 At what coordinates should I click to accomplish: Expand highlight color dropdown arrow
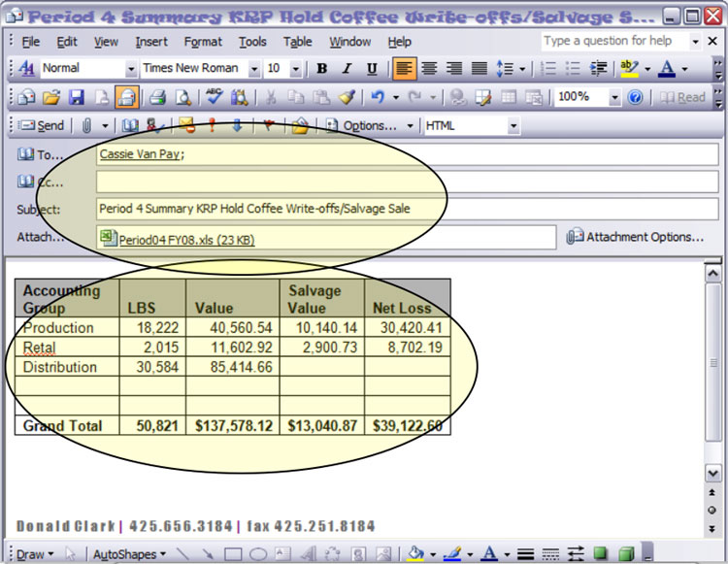[x=647, y=69]
